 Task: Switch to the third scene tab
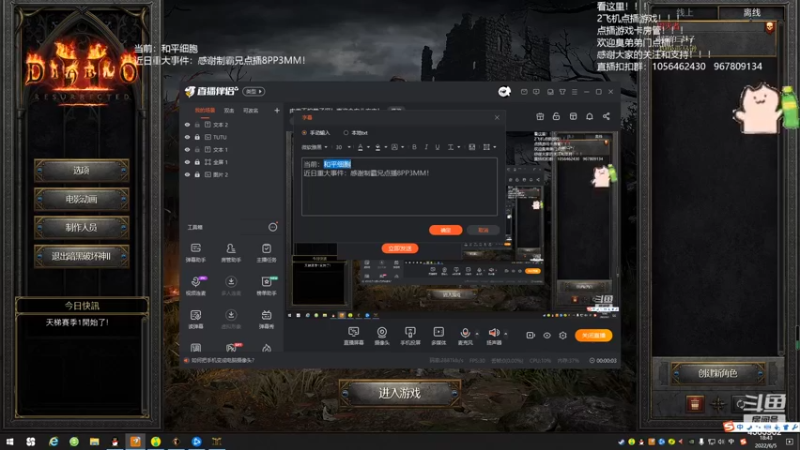251,110
